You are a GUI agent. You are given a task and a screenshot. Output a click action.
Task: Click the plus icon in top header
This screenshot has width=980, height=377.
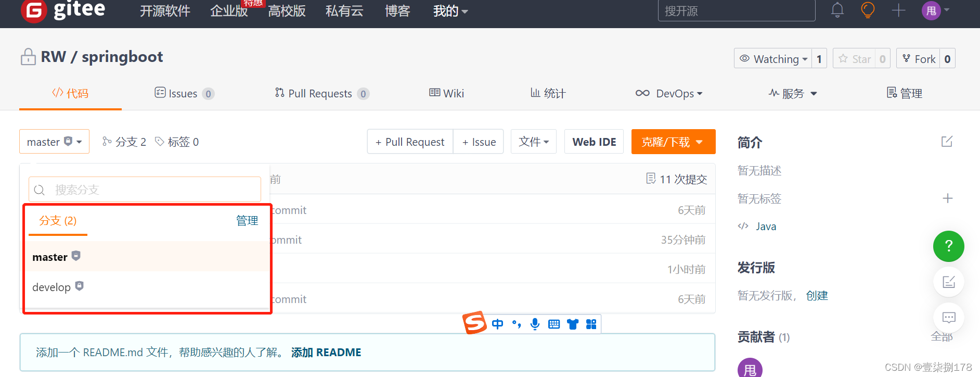click(x=899, y=10)
